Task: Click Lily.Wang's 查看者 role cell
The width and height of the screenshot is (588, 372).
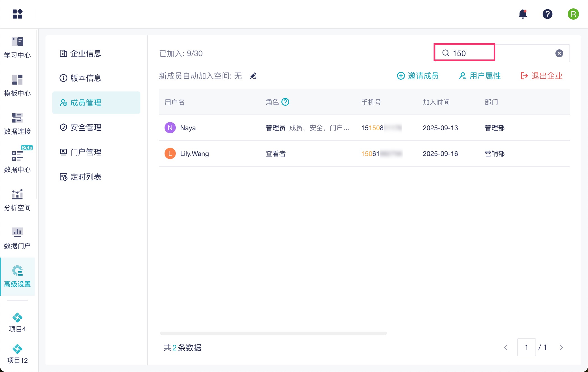Action: 275,154
